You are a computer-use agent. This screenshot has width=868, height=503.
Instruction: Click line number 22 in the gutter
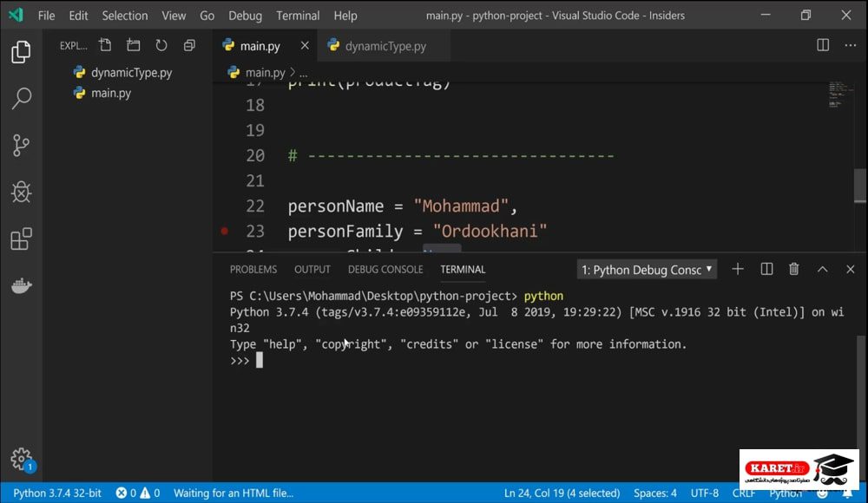[255, 206]
